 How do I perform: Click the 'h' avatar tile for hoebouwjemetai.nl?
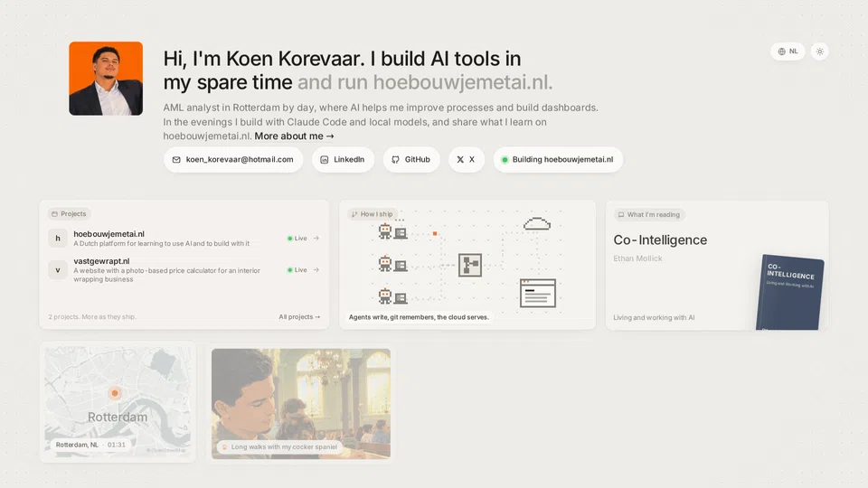click(58, 239)
